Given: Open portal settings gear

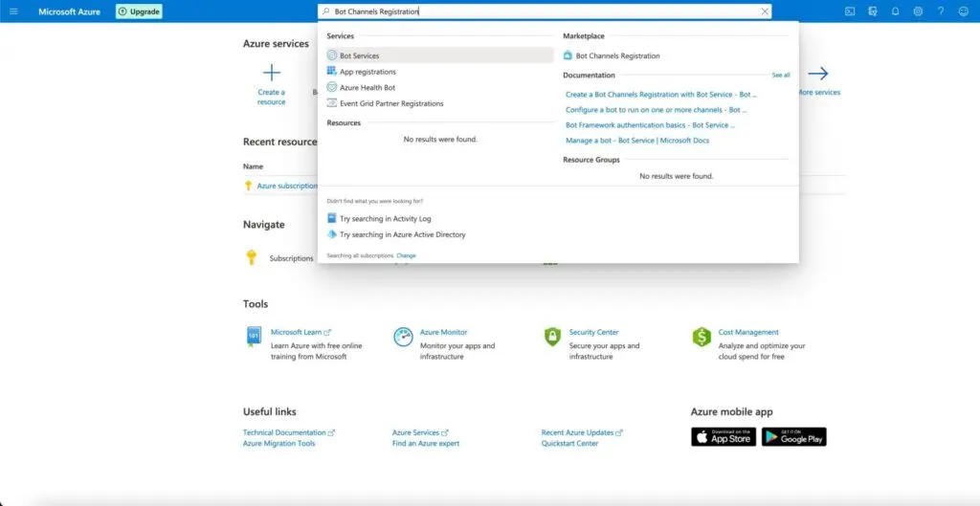Looking at the screenshot, I should tap(918, 11).
